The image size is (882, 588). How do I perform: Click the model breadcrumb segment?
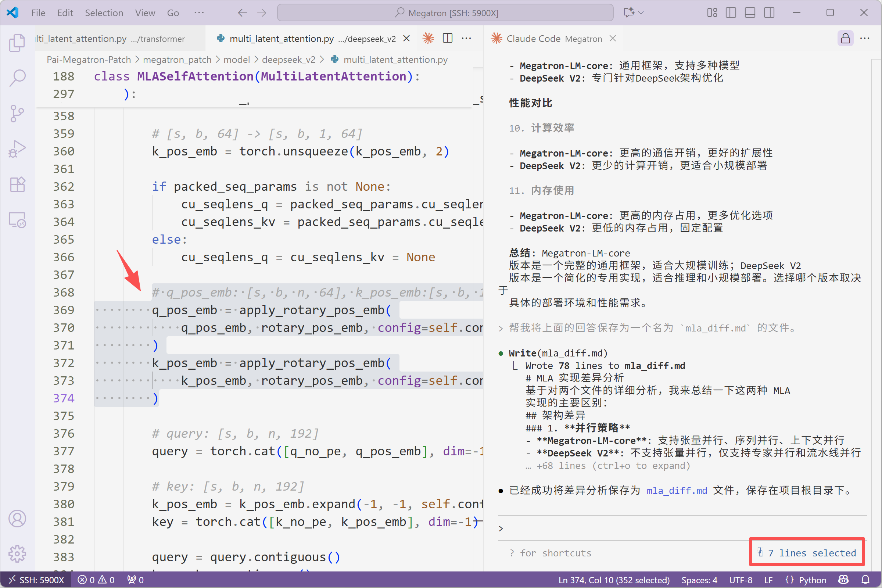pos(237,60)
